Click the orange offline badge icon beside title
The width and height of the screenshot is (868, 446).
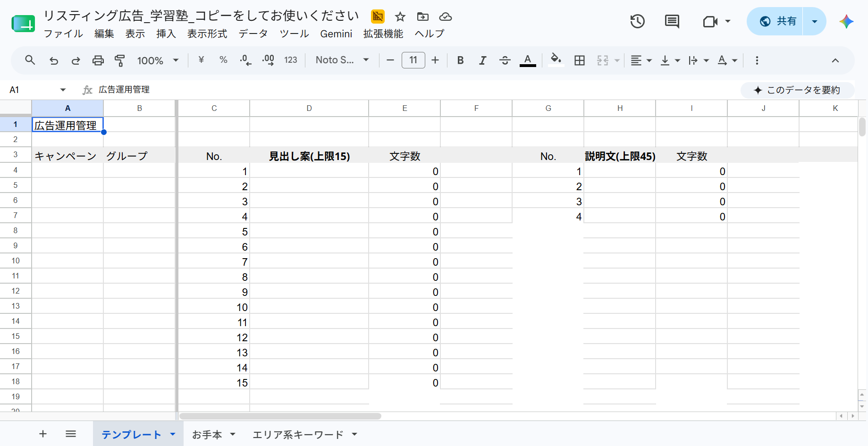click(378, 17)
